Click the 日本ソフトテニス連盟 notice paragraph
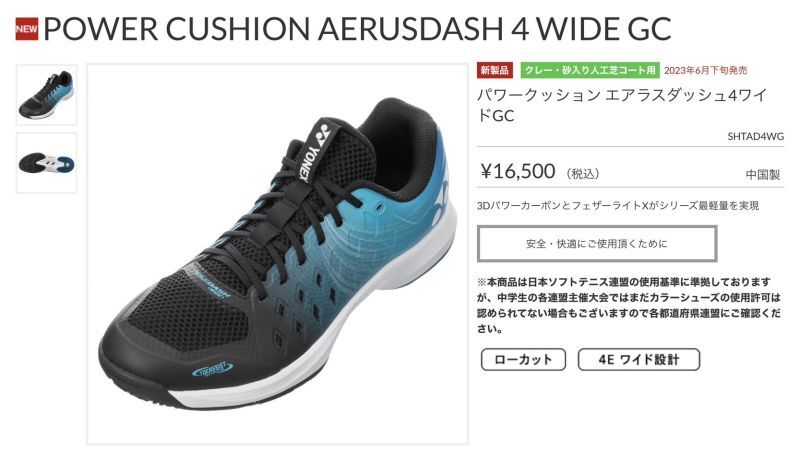Viewport: 800px width, 471px height. point(629,305)
